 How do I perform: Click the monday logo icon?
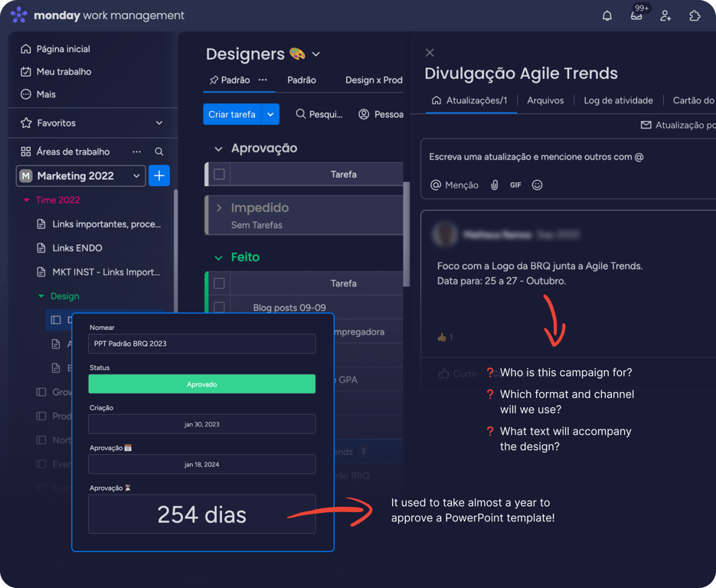coord(18,15)
